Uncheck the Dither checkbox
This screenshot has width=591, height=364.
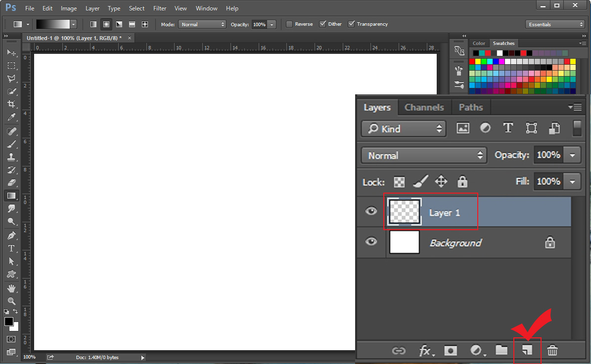click(x=322, y=24)
